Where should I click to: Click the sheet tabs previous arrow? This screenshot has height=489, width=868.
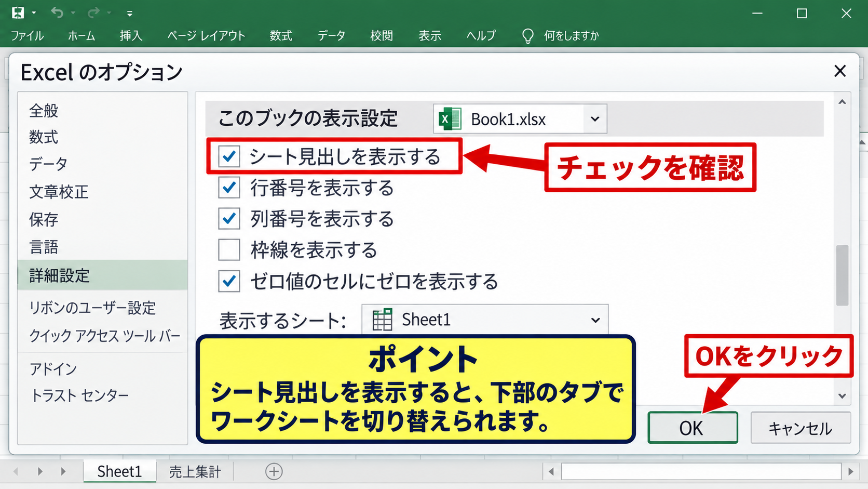[16, 471]
